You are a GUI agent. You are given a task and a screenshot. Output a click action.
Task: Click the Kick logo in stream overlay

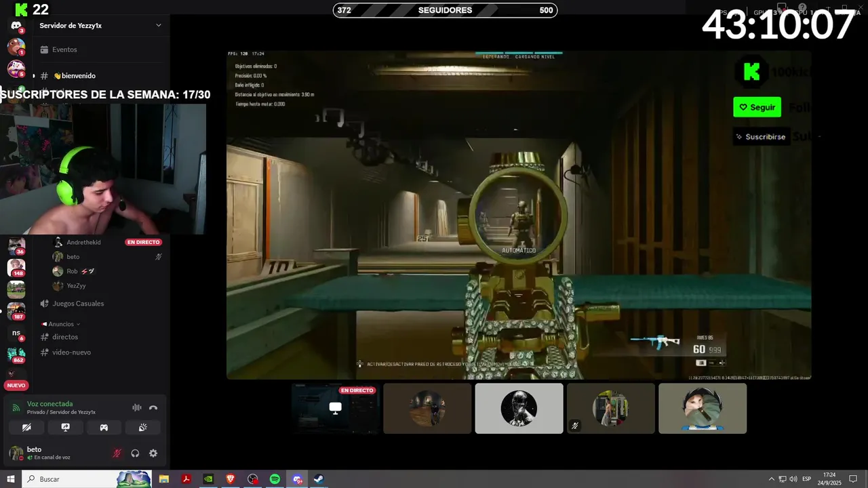click(x=751, y=72)
